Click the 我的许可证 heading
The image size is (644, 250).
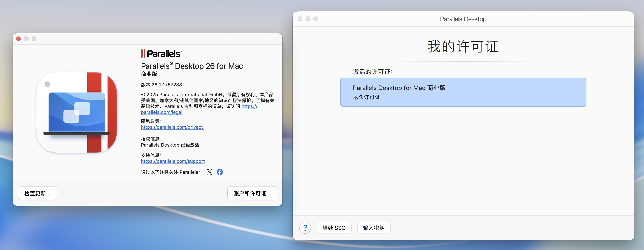[x=463, y=47]
